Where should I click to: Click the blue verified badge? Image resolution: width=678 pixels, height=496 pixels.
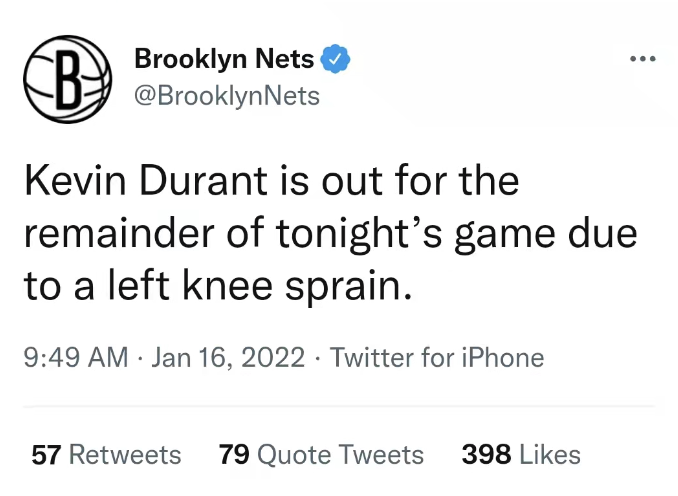(334, 59)
